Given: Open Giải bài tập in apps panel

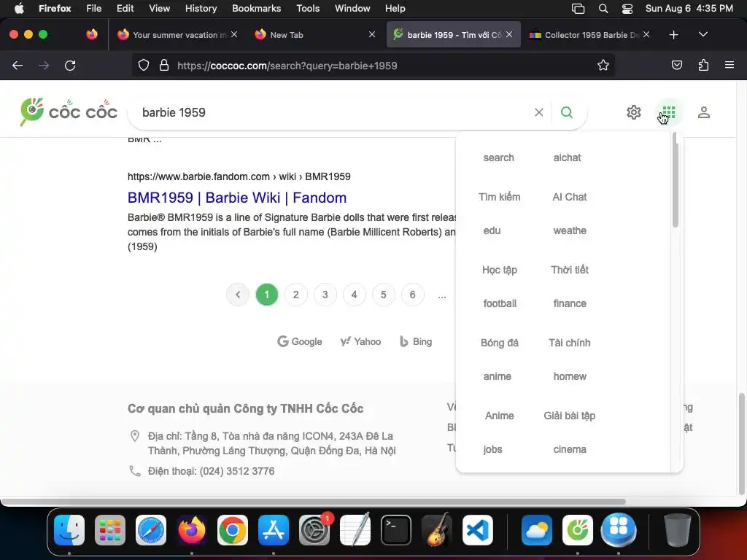Looking at the screenshot, I should point(569,416).
